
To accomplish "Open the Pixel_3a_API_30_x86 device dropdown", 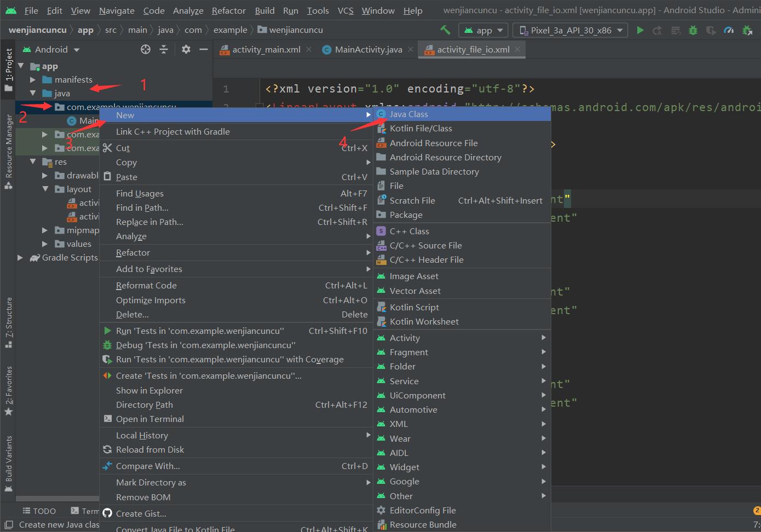I will tap(570, 30).
